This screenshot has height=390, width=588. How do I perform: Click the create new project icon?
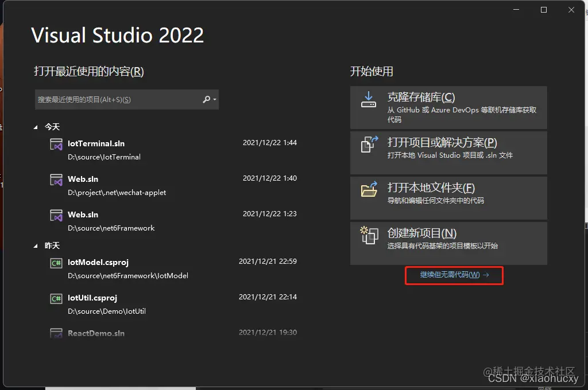click(x=369, y=235)
